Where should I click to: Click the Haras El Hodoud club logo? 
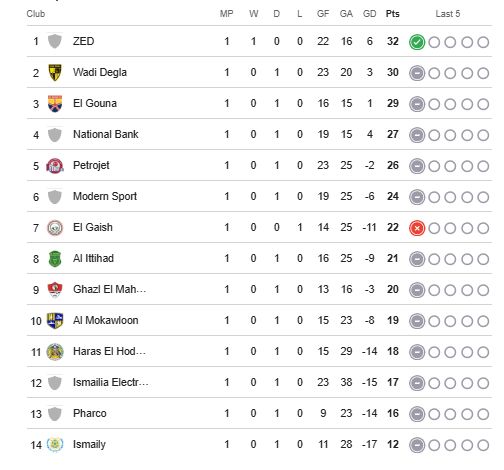click(55, 352)
